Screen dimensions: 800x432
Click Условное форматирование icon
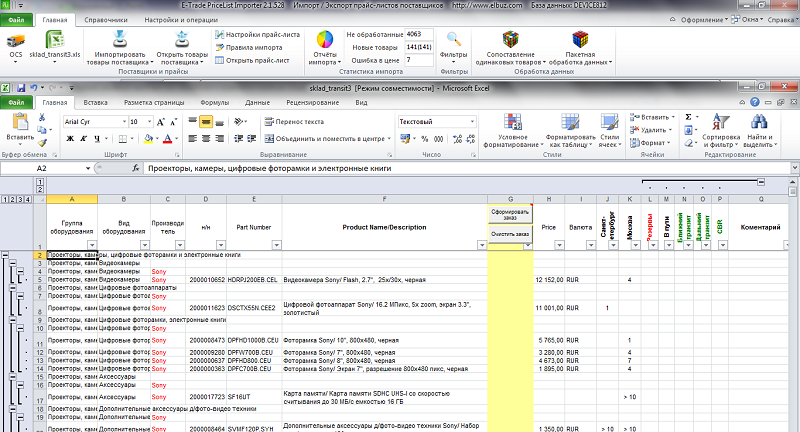(513, 122)
